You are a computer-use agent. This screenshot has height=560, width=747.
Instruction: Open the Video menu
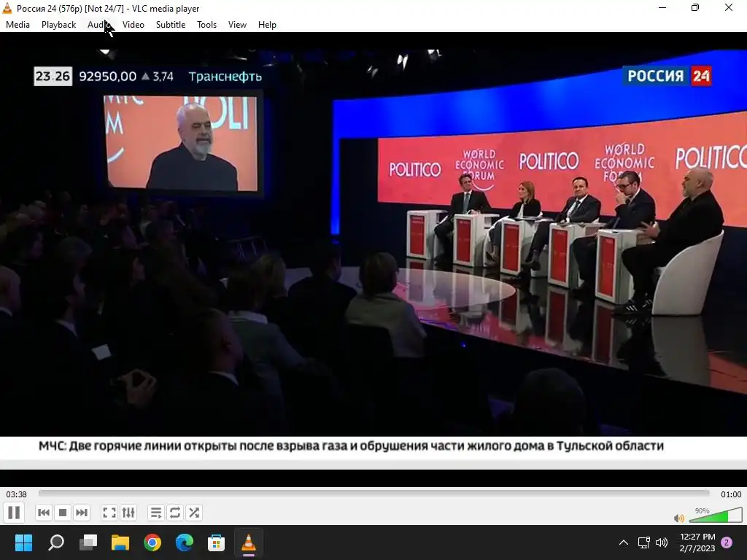[x=133, y=25]
